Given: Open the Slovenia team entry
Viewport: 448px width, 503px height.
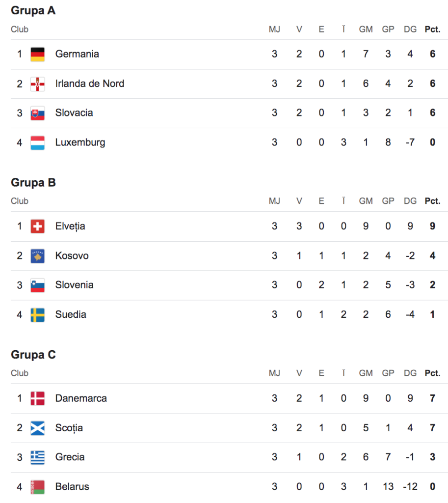Looking at the screenshot, I should [x=74, y=285].
